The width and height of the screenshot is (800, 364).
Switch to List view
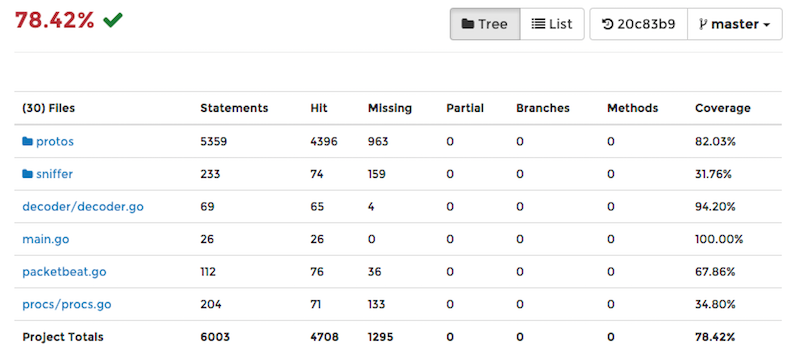(x=552, y=24)
